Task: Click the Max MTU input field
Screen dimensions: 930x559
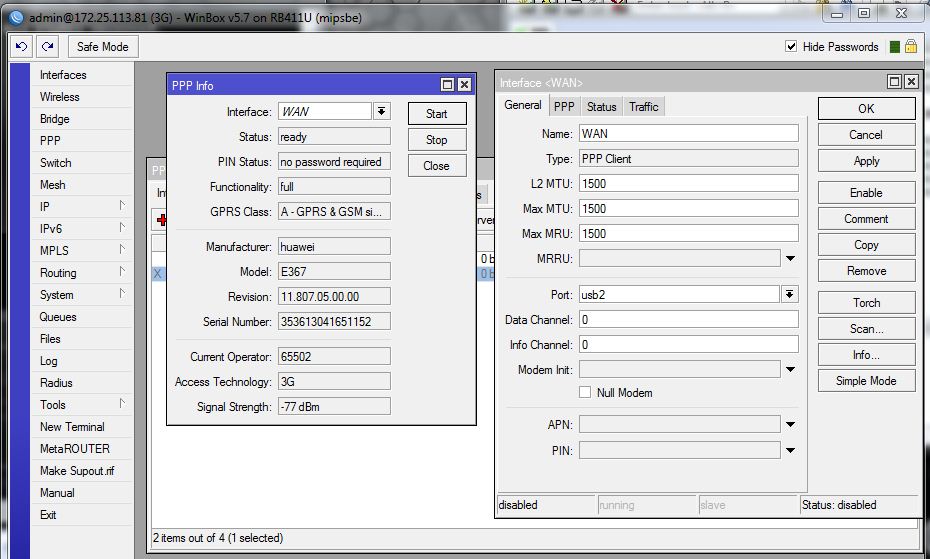Action: 688,208
